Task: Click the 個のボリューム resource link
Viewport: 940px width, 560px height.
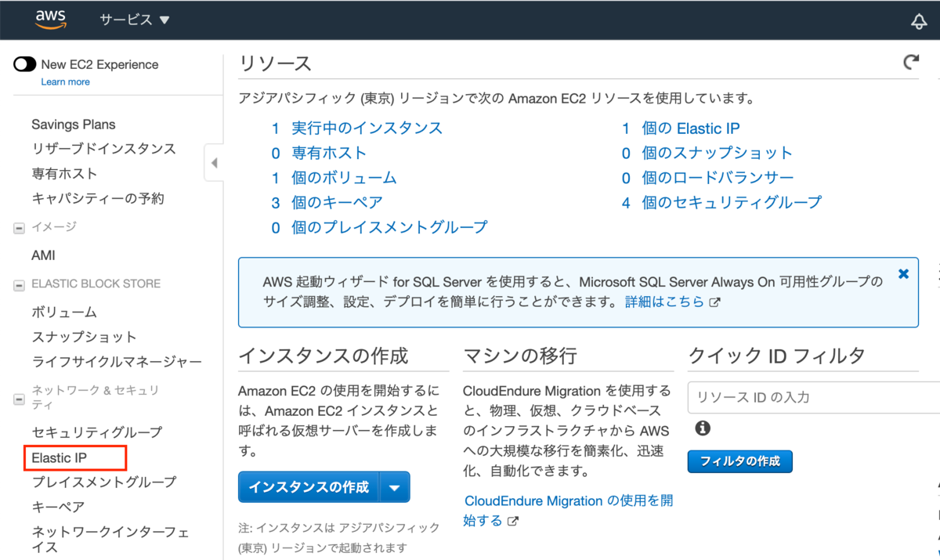Action: [344, 178]
